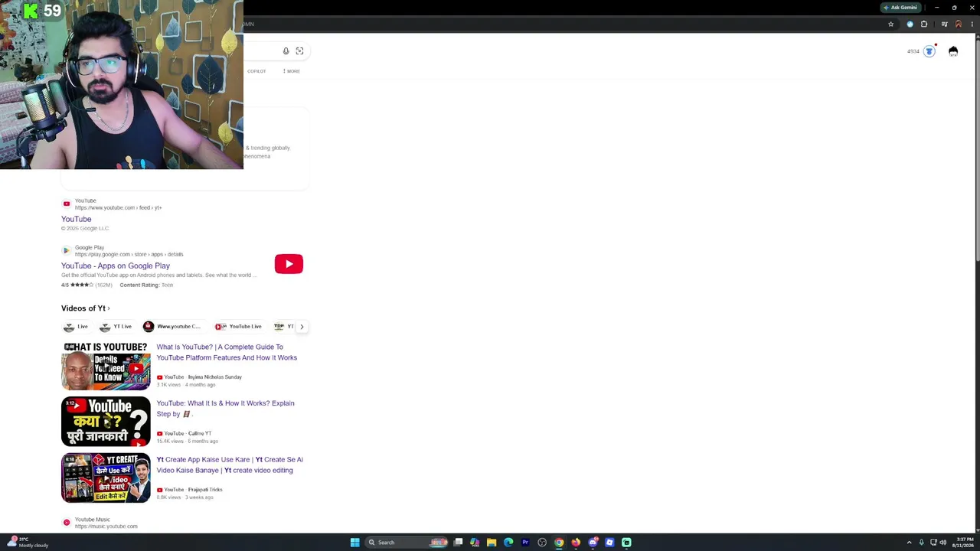Open Discord from the taskbar

tap(593, 543)
